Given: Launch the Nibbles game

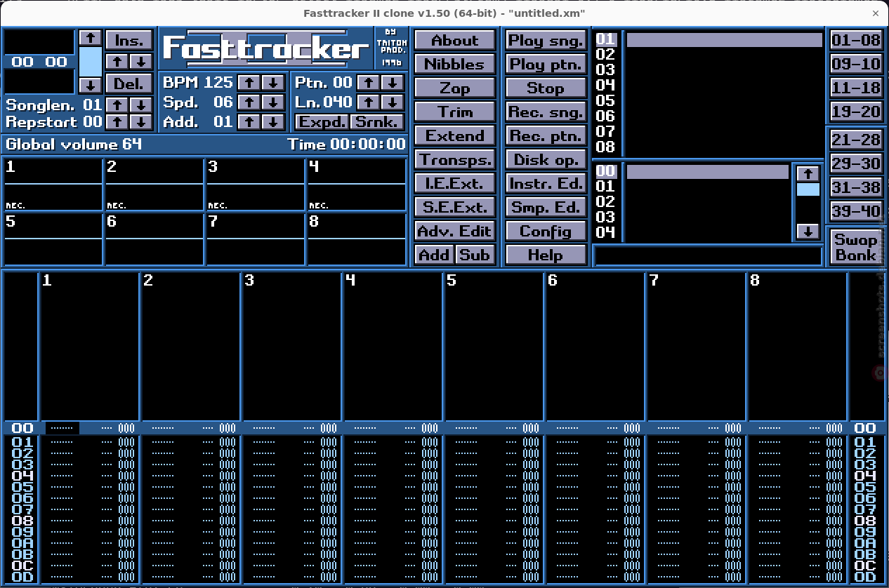Looking at the screenshot, I should [x=454, y=64].
